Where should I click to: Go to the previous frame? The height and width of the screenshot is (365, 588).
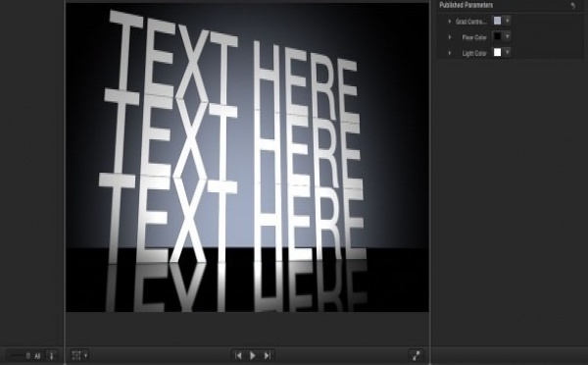point(238,355)
